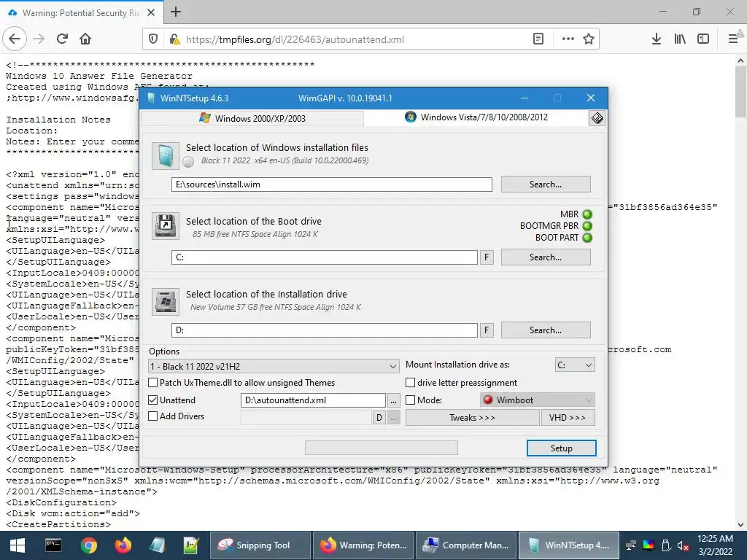Viewport: 747px width, 560px height.
Task: Click the D button beside Add Drivers
Action: [x=379, y=418]
